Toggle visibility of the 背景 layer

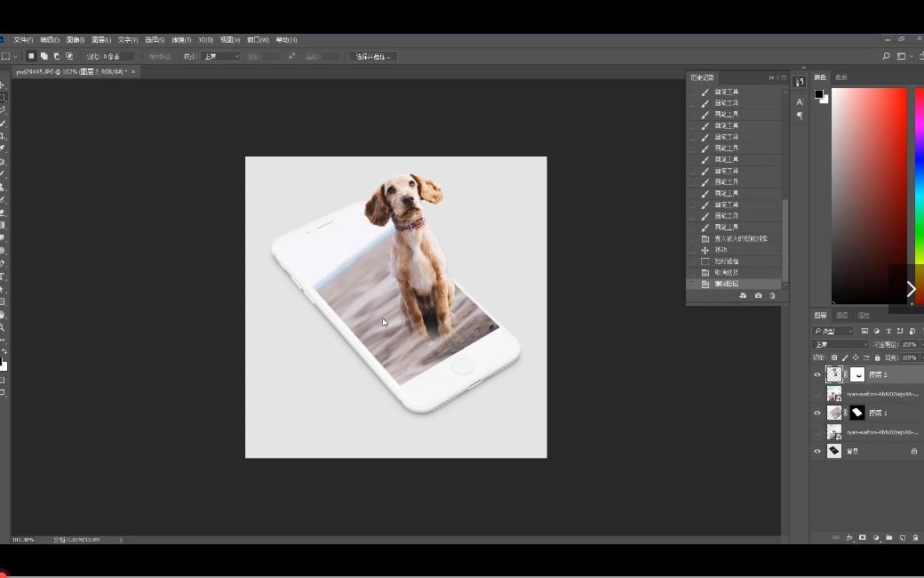pyautogui.click(x=817, y=451)
